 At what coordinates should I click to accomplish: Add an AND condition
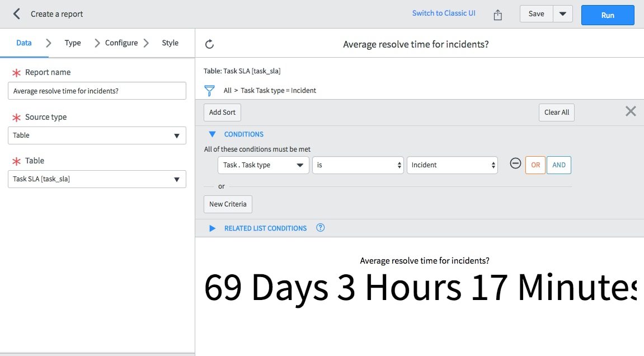click(x=559, y=165)
